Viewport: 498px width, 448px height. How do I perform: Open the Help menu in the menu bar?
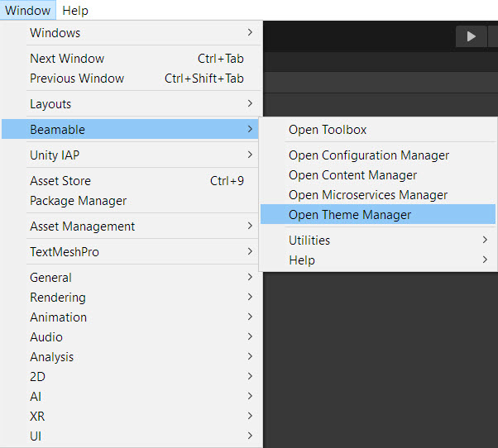click(75, 11)
